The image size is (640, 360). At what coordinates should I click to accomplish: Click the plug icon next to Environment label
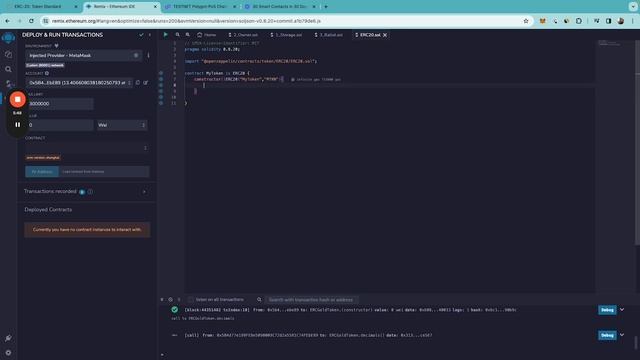click(x=57, y=46)
